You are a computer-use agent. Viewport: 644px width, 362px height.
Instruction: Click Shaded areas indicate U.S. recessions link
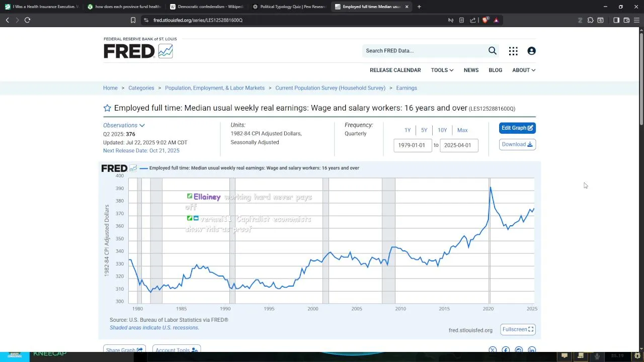click(x=154, y=328)
